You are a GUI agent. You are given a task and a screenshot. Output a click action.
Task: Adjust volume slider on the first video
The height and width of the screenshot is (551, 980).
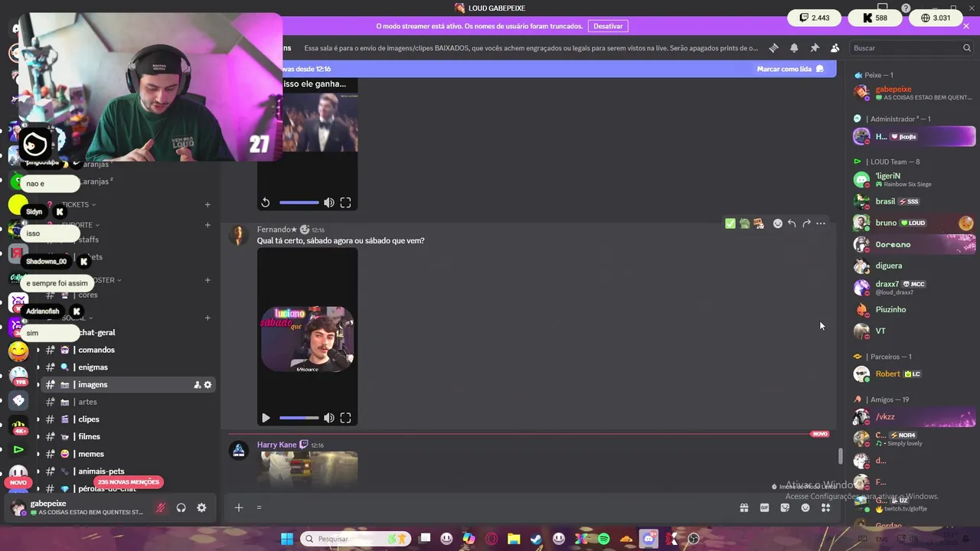pyautogui.click(x=299, y=203)
